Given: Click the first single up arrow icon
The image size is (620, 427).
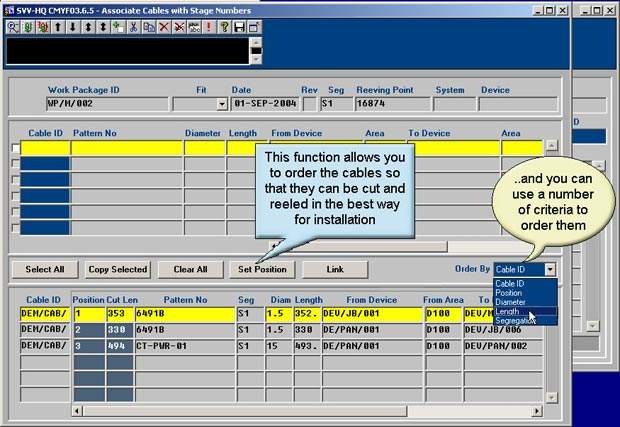Looking at the screenshot, I should click(x=58, y=27).
